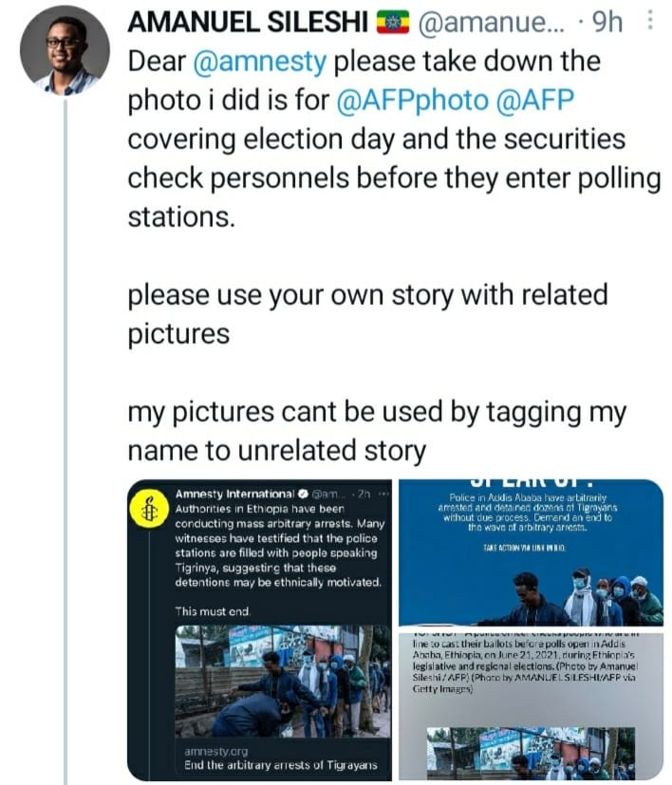Viewport: 672px width, 785px height.
Task: Open the 9h tweet timestamp
Action: [607, 21]
